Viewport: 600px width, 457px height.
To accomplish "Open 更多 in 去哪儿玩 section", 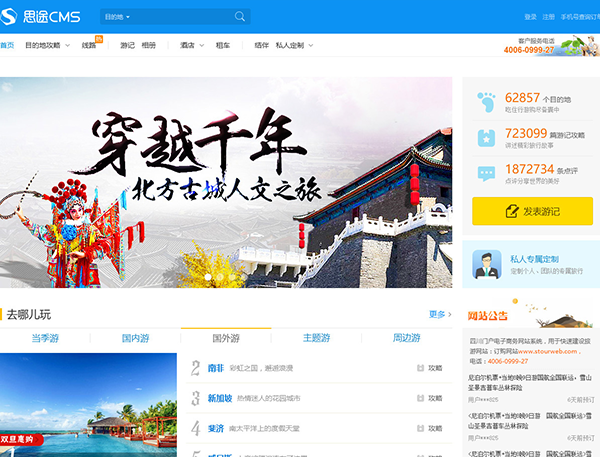I will coord(440,314).
